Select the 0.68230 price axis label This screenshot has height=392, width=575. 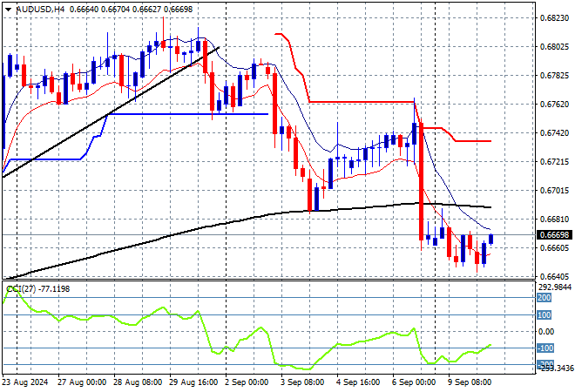(x=554, y=18)
